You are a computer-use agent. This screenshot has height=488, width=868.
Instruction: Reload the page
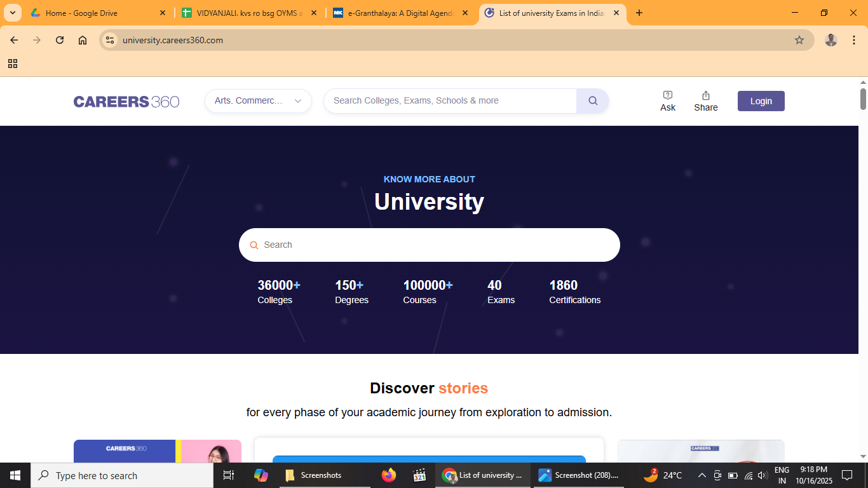click(60, 40)
